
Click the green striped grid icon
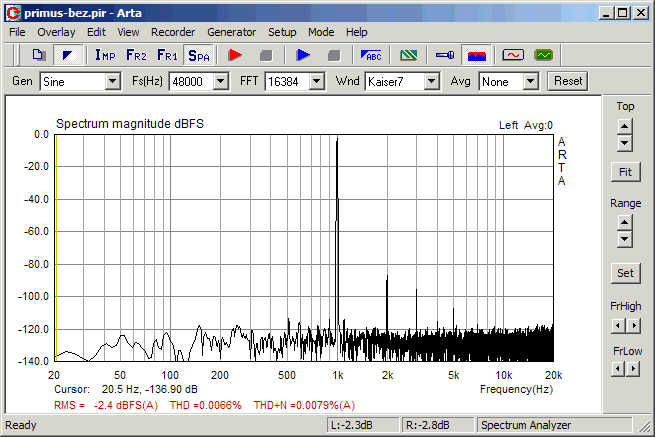click(x=408, y=55)
